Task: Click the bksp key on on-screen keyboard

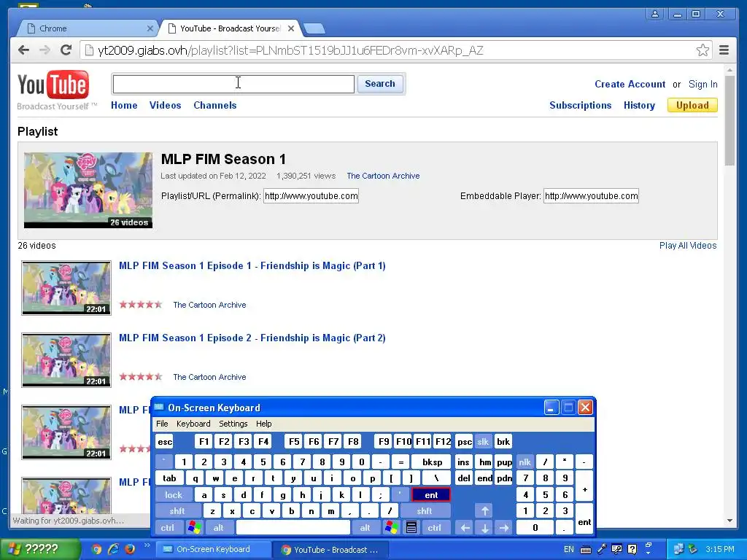Action: 432,462
